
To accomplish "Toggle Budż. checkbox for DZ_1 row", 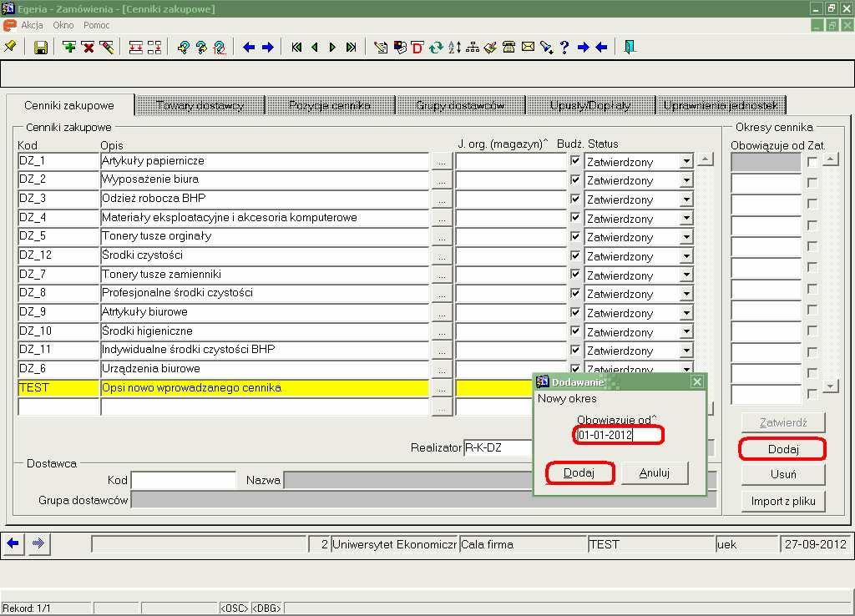I will (574, 160).
